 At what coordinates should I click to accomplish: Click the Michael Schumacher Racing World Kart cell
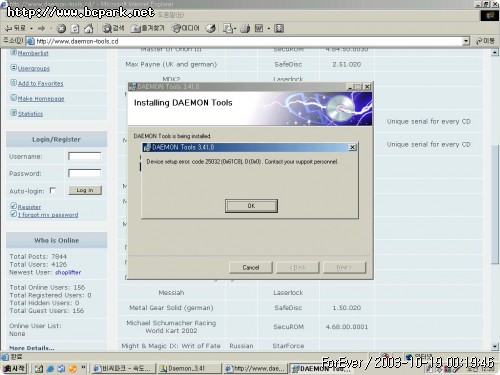(x=171, y=327)
